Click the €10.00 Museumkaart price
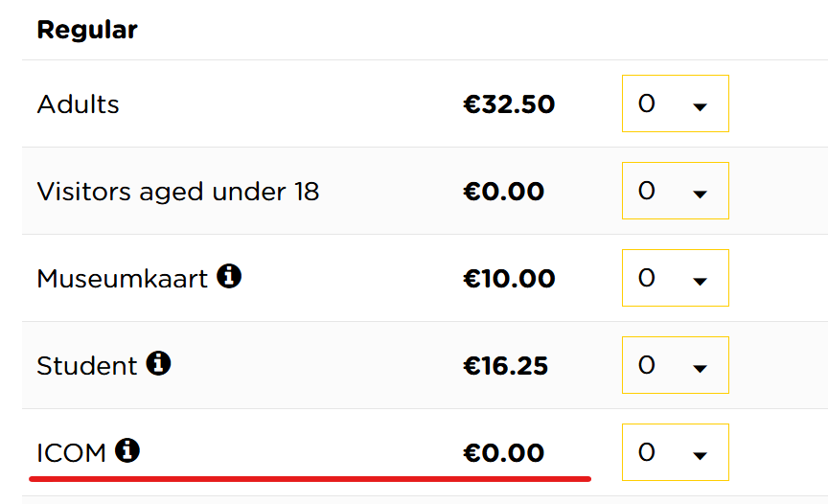This screenshot has width=828, height=504. click(509, 278)
